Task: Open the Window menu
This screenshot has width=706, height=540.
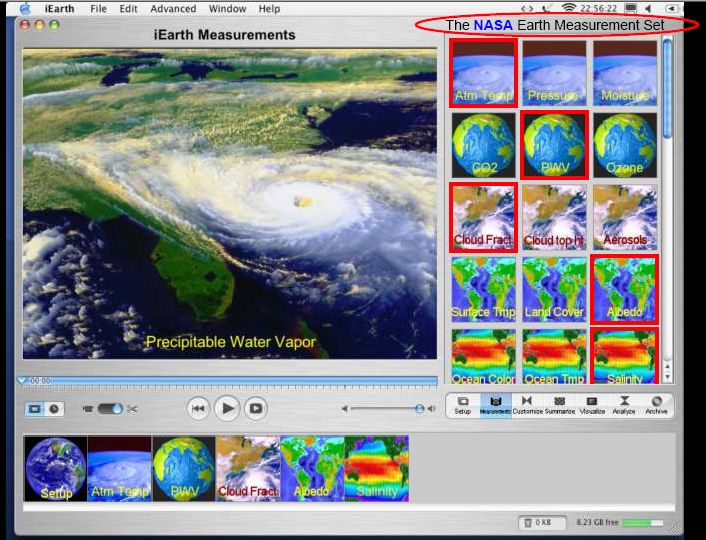Action: coord(227,8)
